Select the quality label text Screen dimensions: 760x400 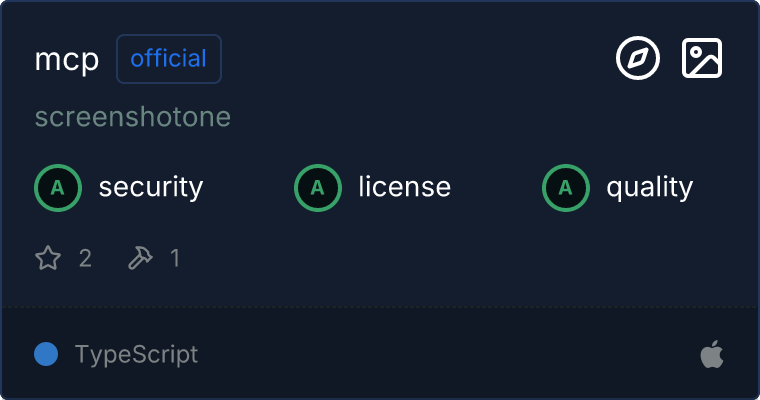click(x=650, y=187)
